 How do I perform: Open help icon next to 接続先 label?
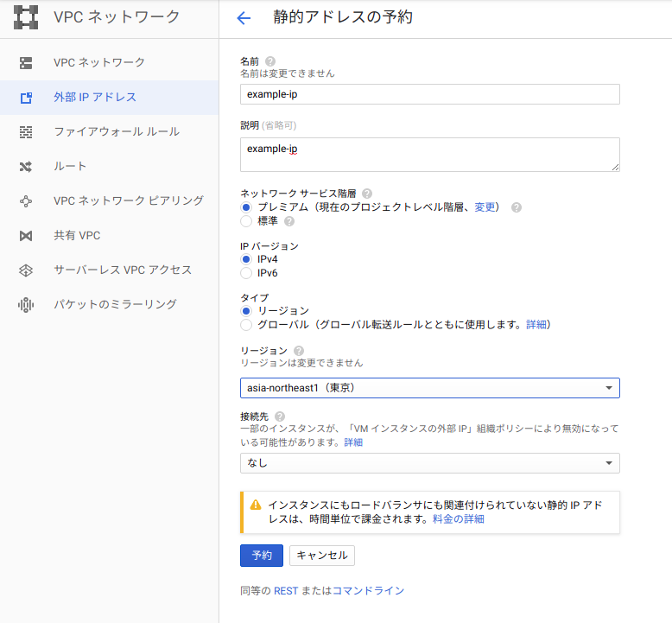point(280,416)
